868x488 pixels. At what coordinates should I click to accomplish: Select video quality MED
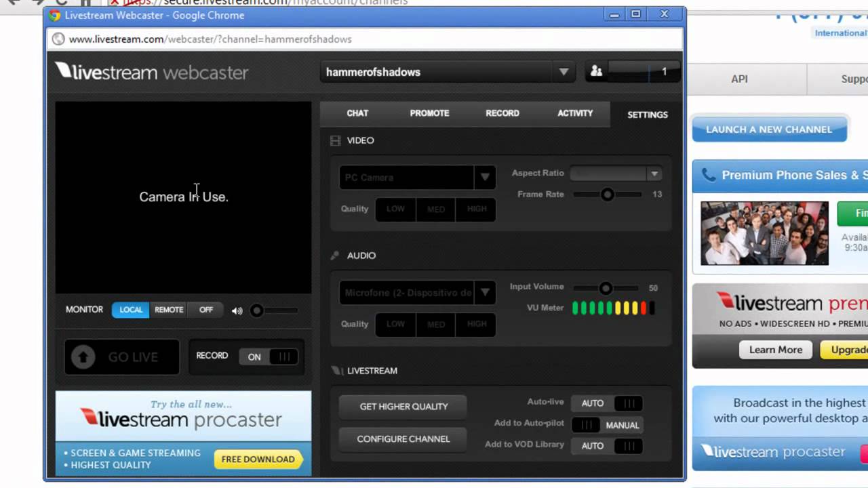pos(436,209)
